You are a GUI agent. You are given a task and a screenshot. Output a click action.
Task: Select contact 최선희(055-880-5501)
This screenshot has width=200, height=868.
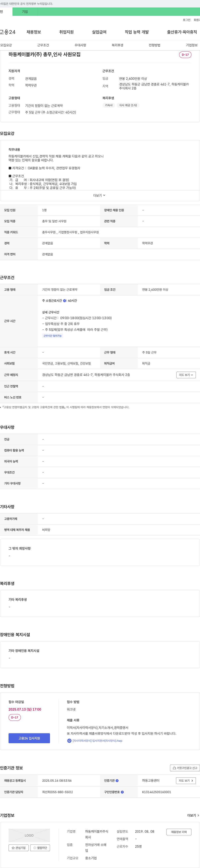57,792
